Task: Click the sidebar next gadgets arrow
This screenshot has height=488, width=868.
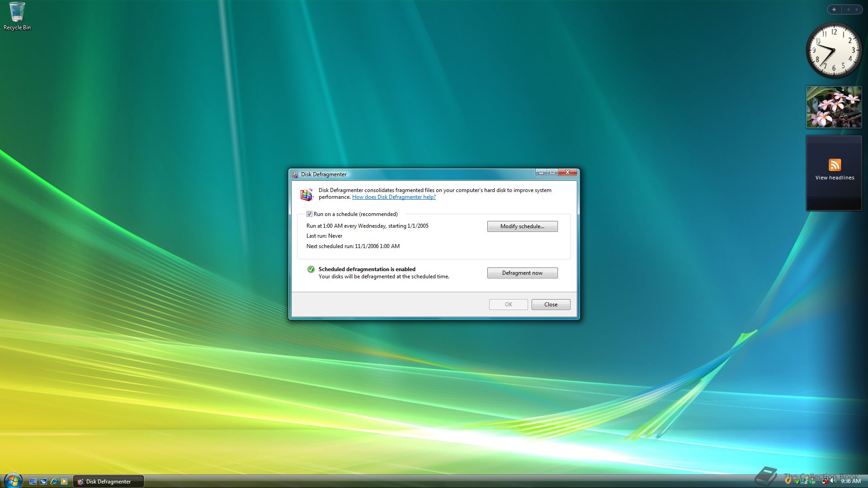Action: click(x=857, y=9)
